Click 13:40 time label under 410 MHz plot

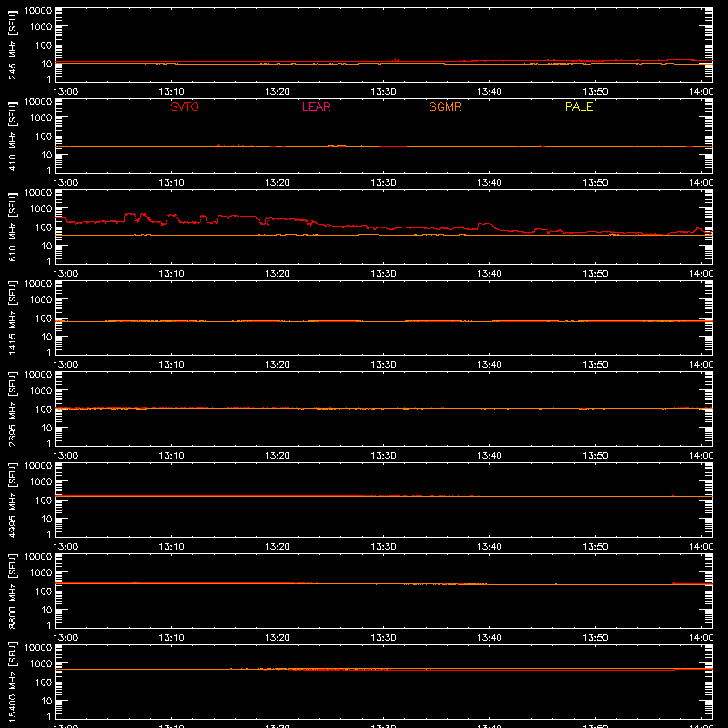coord(490,183)
